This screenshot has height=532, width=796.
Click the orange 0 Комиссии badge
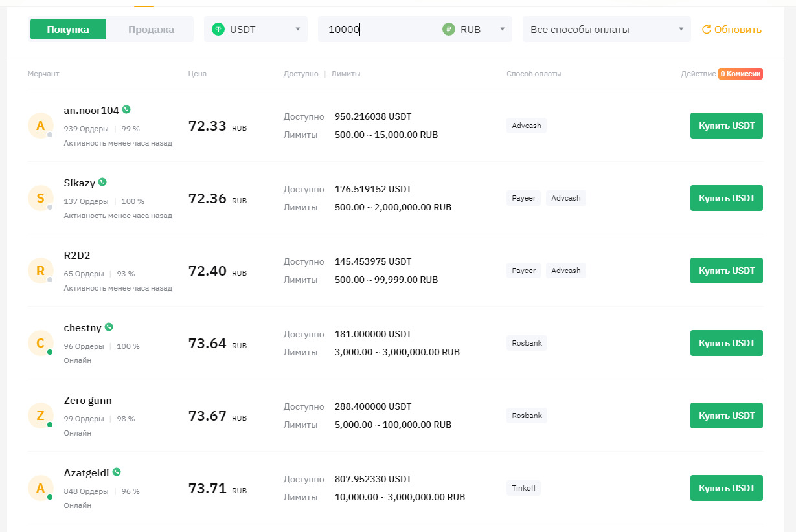pyautogui.click(x=740, y=74)
